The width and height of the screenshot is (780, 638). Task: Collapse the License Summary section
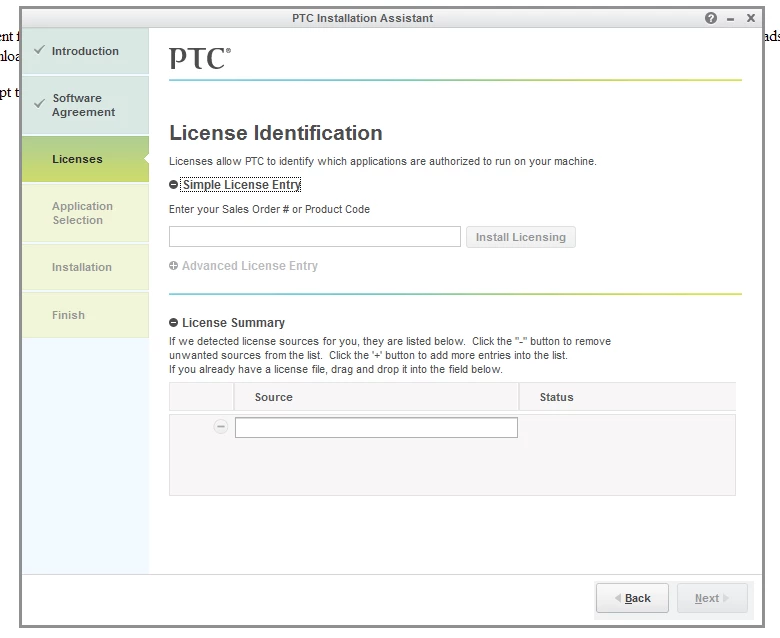point(173,322)
